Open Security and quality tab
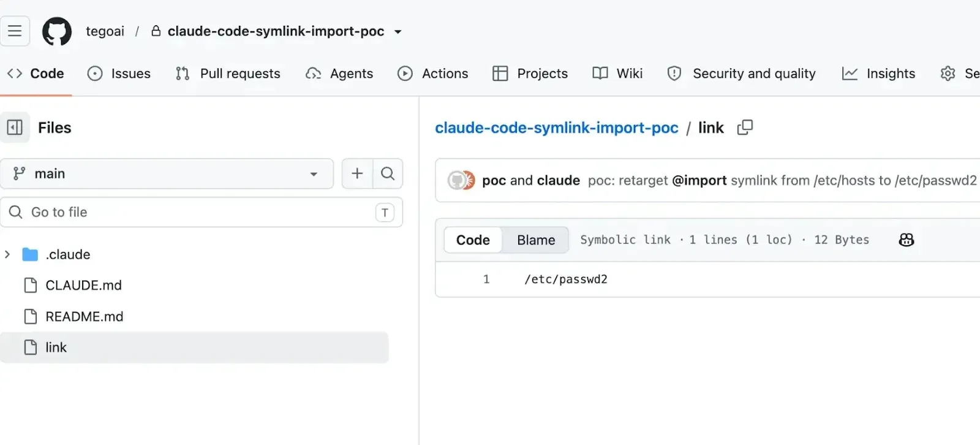 tap(741, 74)
